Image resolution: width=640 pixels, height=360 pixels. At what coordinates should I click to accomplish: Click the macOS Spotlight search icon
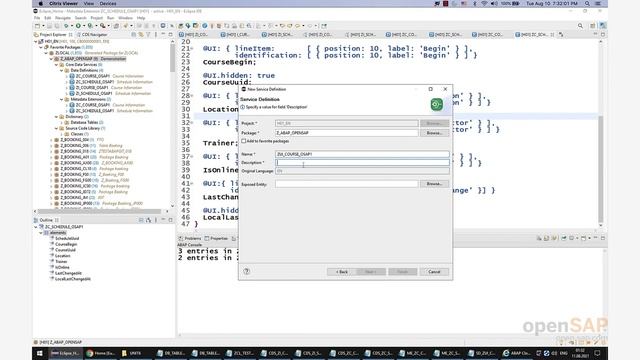point(587,3)
